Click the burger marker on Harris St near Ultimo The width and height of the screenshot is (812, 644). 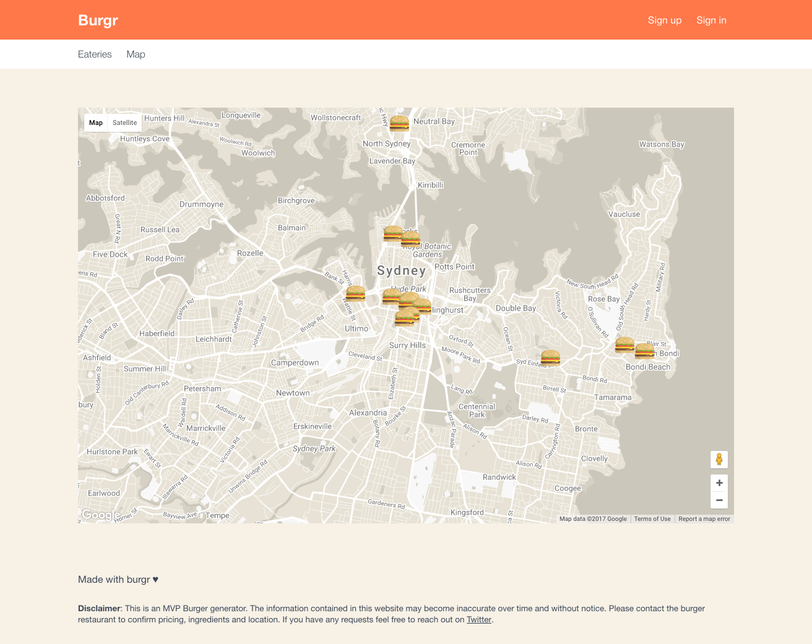click(355, 293)
